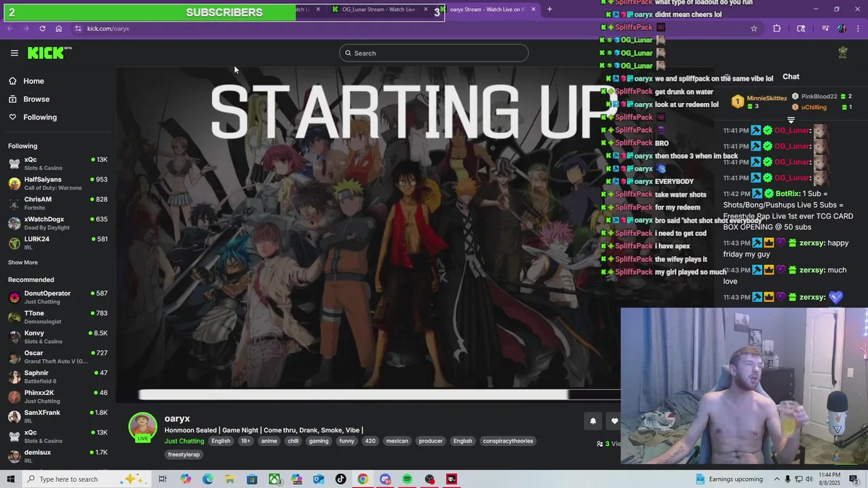This screenshot has height=488, width=868.
Task: Close the oaryx Stream tab
Action: point(534,9)
